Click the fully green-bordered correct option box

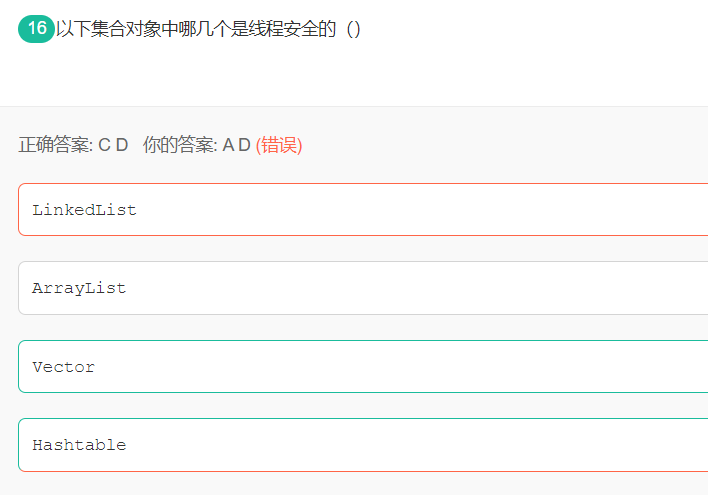tap(363, 366)
